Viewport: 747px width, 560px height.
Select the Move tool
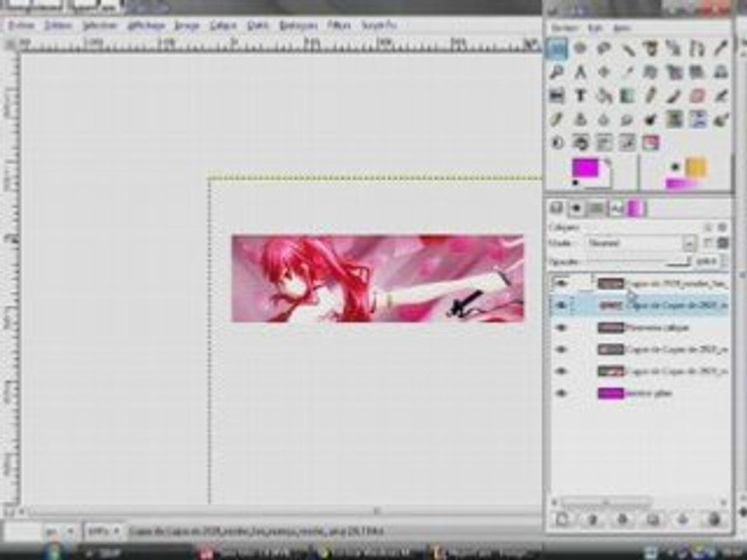pyautogui.click(x=603, y=72)
